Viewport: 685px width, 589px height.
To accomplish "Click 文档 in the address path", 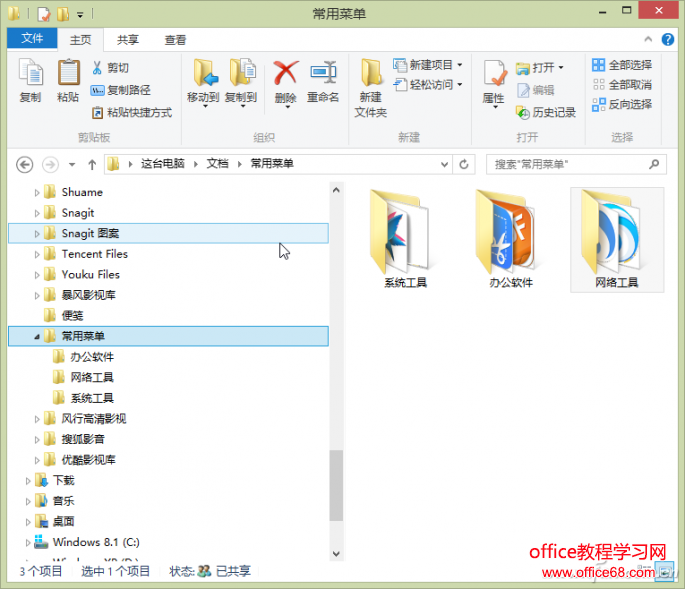I will [x=217, y=164].
